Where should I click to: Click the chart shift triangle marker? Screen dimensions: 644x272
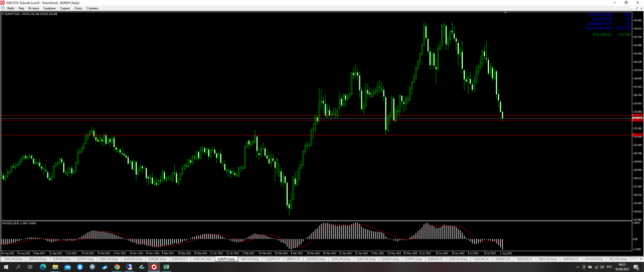point(506,13)
